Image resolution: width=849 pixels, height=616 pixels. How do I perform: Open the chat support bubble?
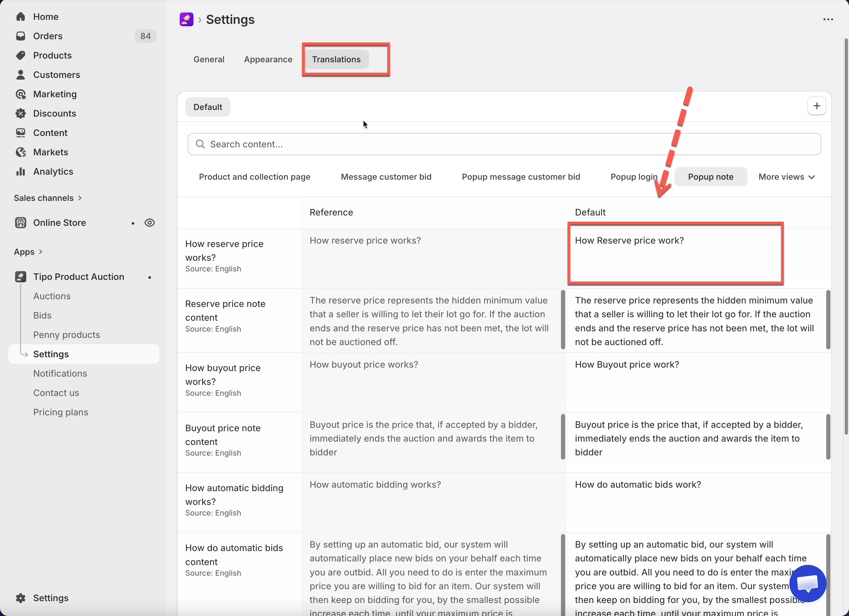click(x=807, y=583)
